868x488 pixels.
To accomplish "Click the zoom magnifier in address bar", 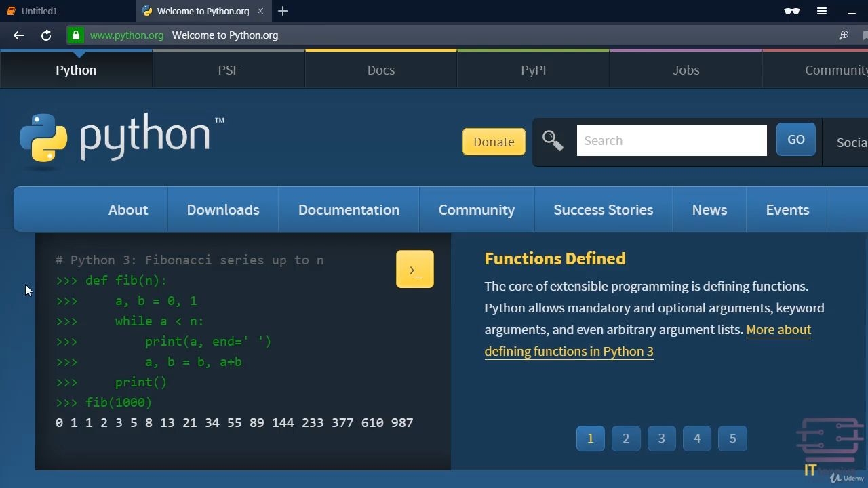I will coord(844,35).
